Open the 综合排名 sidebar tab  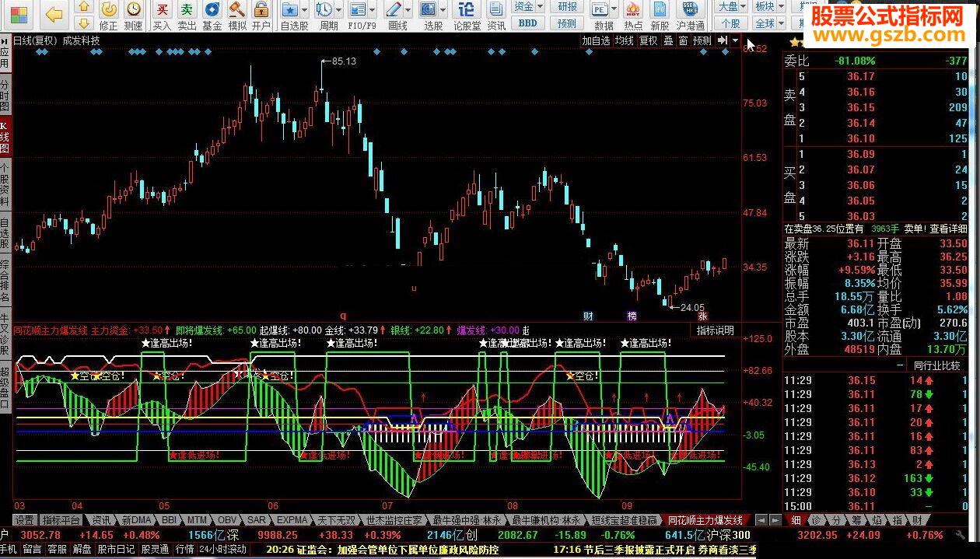(x=5, y=279)
